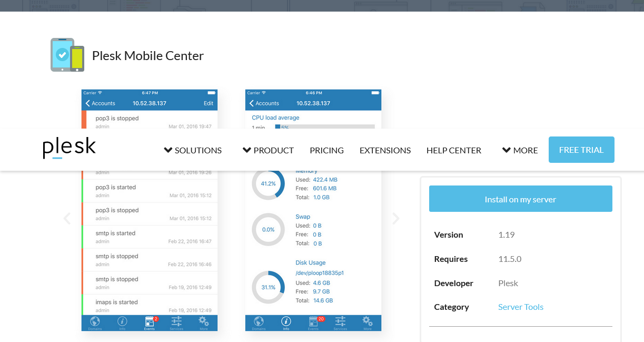Image resolution: width=644 pixels, height=342 pixels.
Task: Click the 0.0% swap usage ring
Action: (x=269, y=229)
